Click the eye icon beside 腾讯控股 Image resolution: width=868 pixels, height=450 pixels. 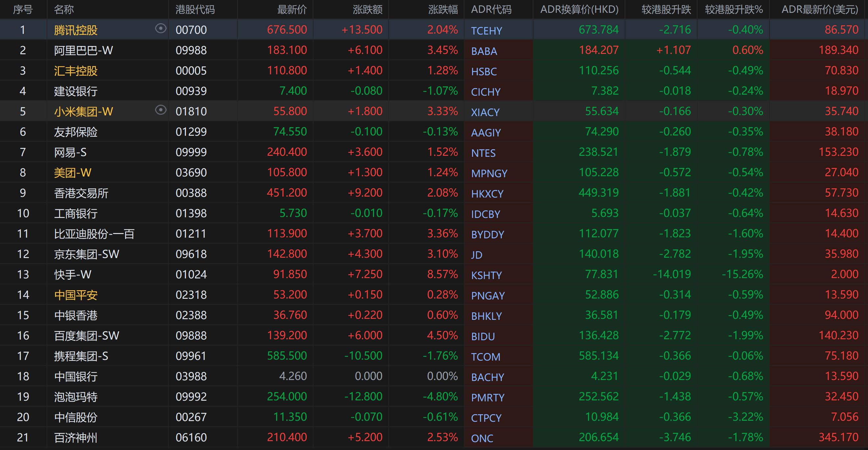tap(161, 29)
